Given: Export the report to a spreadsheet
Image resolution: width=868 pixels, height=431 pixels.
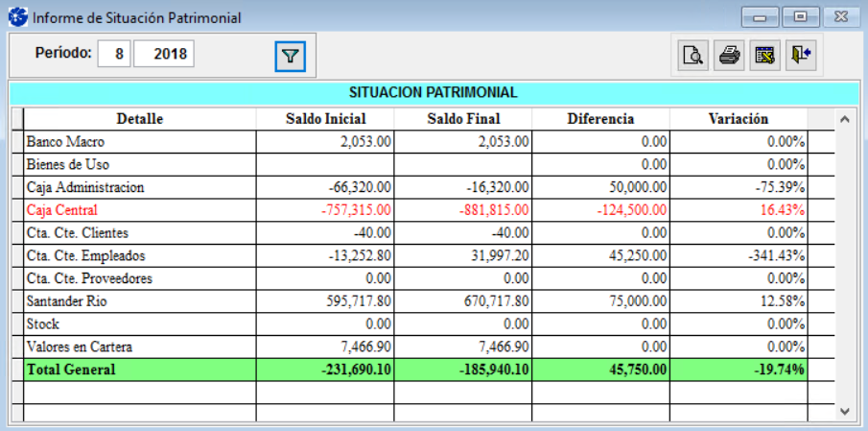Looking at the screenshot, I should click(764, 56).
